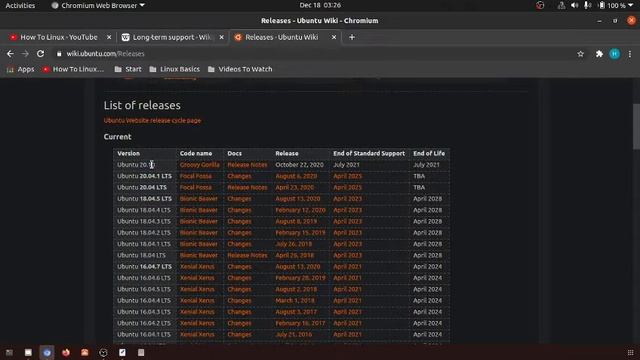The width and height of the screenshot is (640, 360).
Task: Open Release Notes for Ubuntu 18.04 LTS
Action: [x=247, y=256]
